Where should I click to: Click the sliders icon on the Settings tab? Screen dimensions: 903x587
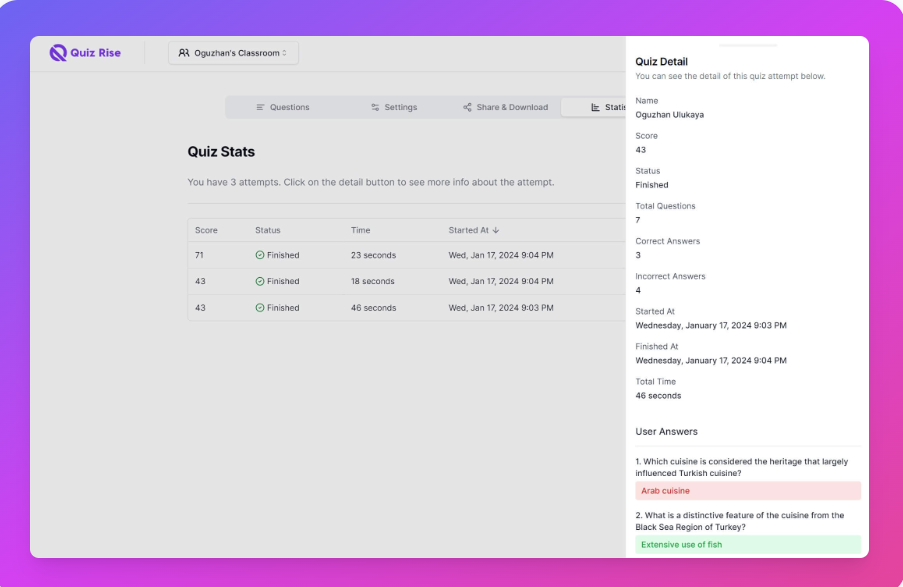coord(374,107)
